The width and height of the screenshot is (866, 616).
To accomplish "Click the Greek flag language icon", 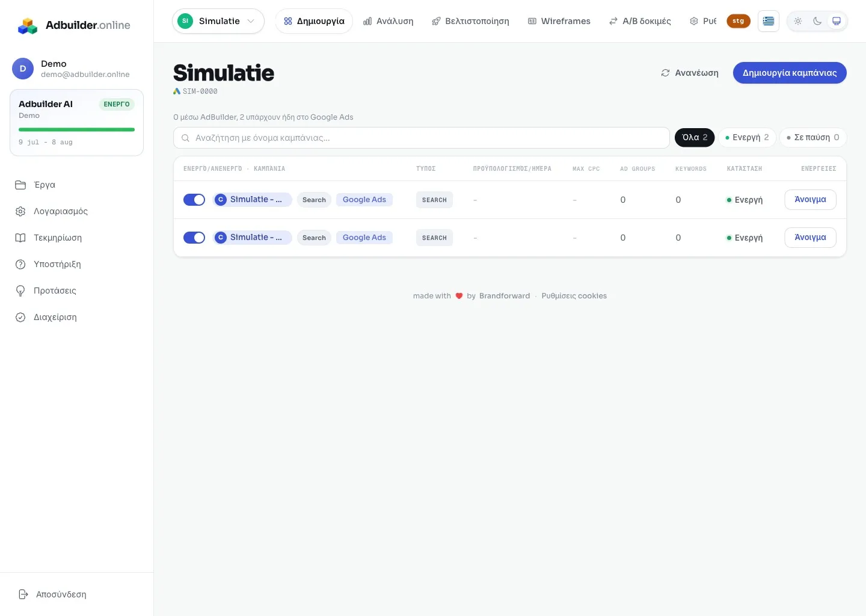I will [769, 21].
